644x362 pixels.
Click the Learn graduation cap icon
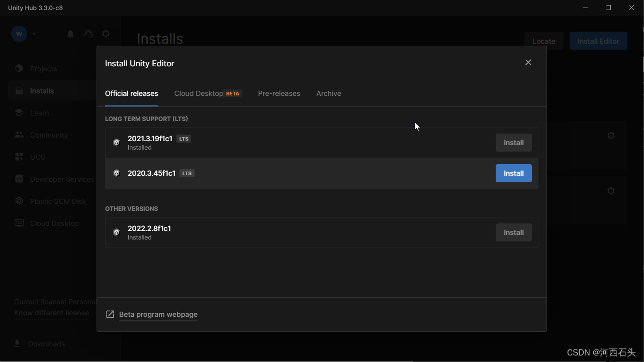19,113
